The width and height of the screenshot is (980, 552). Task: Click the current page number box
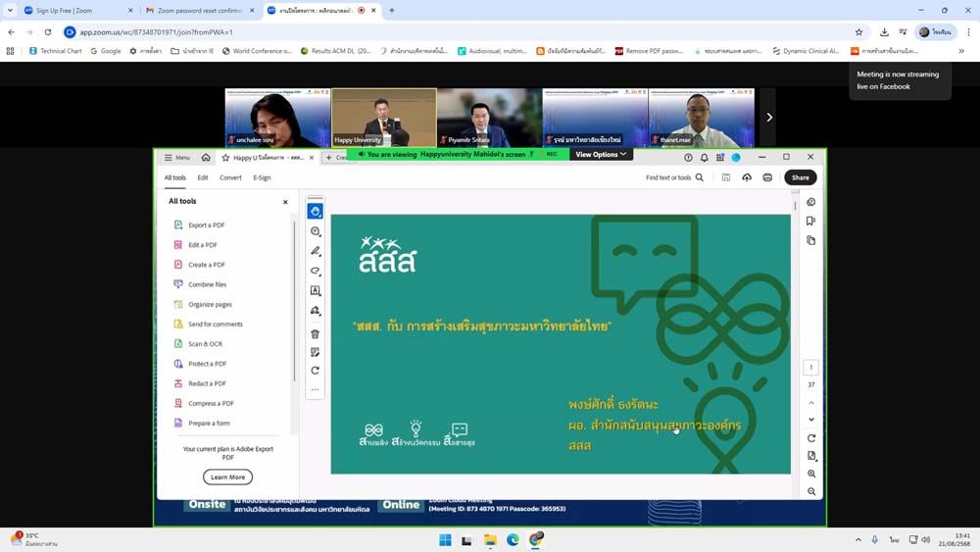(x=811, y=368)
